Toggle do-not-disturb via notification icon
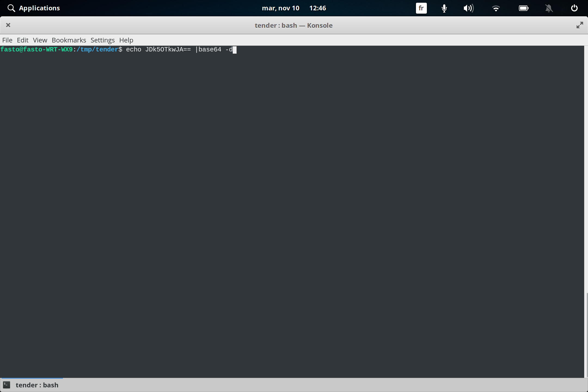Viewport: 588px width, 392px height. [x=549, y=8]
